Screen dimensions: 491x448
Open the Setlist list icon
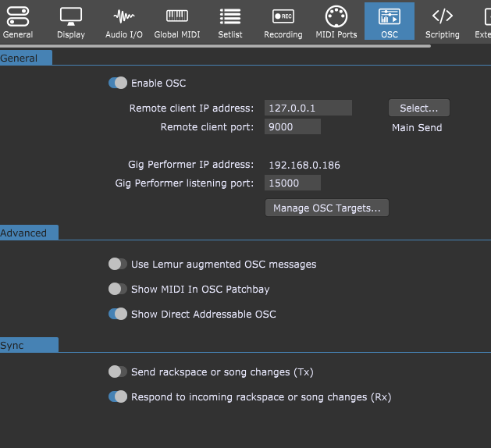point(229,16)
